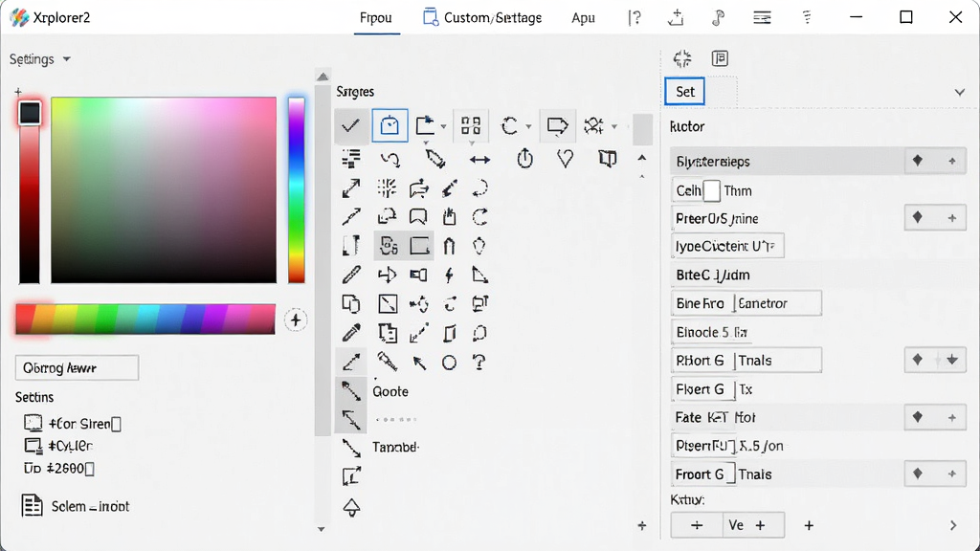980x551 pixels.
Task: Expand the chevron right of Set
Action: click(959, 93)
